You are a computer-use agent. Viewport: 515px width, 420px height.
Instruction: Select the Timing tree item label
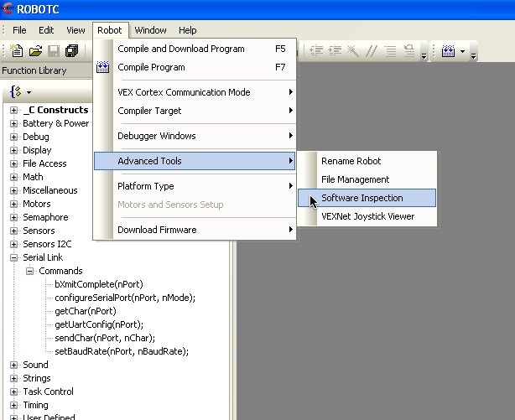[x=35, y=405]
